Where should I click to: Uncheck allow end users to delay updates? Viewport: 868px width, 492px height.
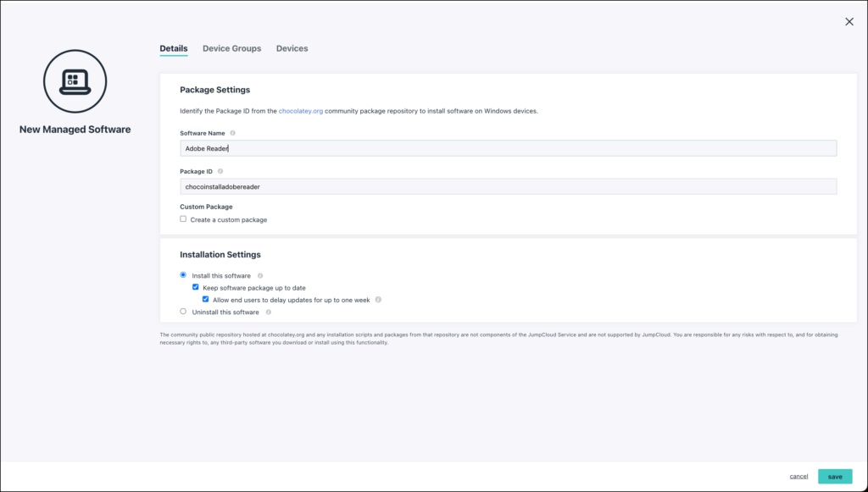(x=204, y=298)
